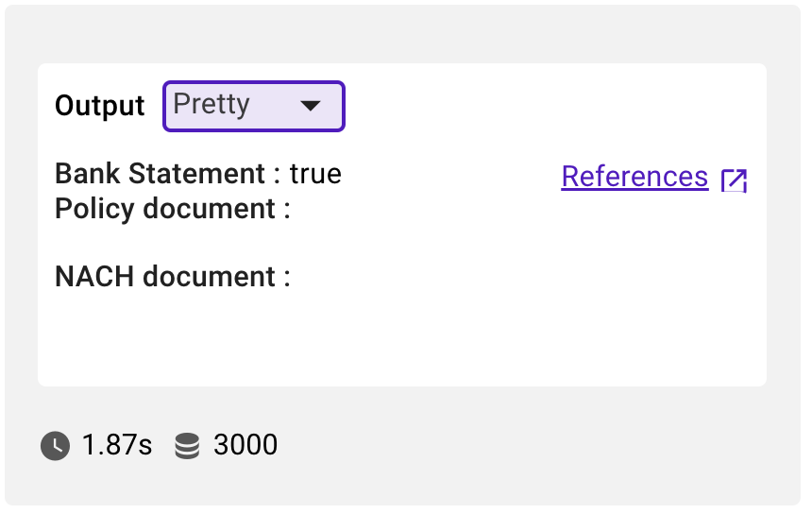The image size is (812, 514).
Task: Click the clock icon for elapsed time
Action: click(56, 446)
